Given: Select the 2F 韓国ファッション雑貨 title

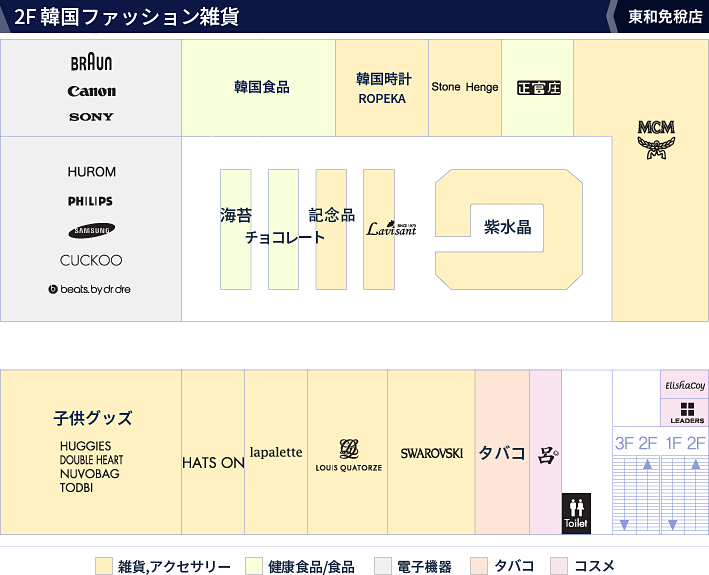Looking at the screenshot, I should [126, 17].
